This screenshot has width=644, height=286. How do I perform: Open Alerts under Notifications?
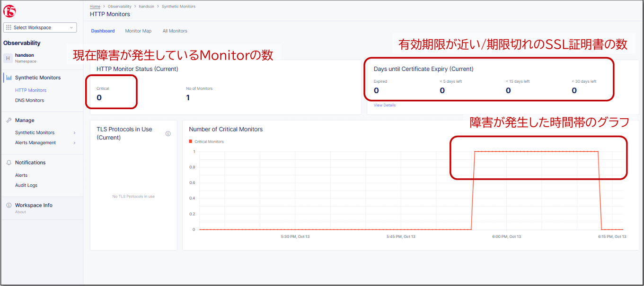pos(21,175)
